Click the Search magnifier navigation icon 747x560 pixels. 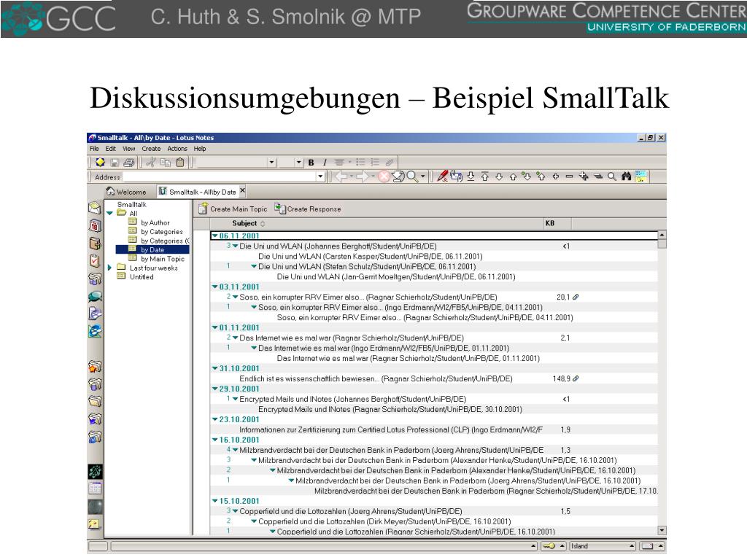coord(413,177)
